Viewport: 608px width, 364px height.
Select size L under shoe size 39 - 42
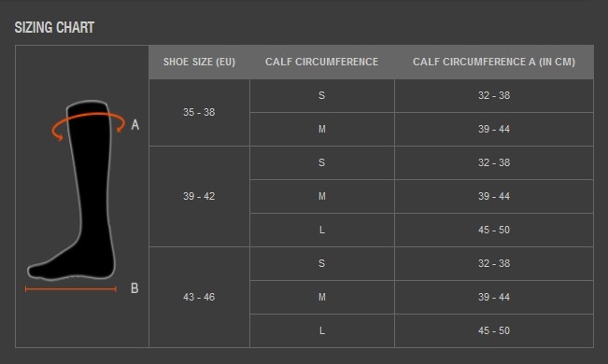[322, 230]
